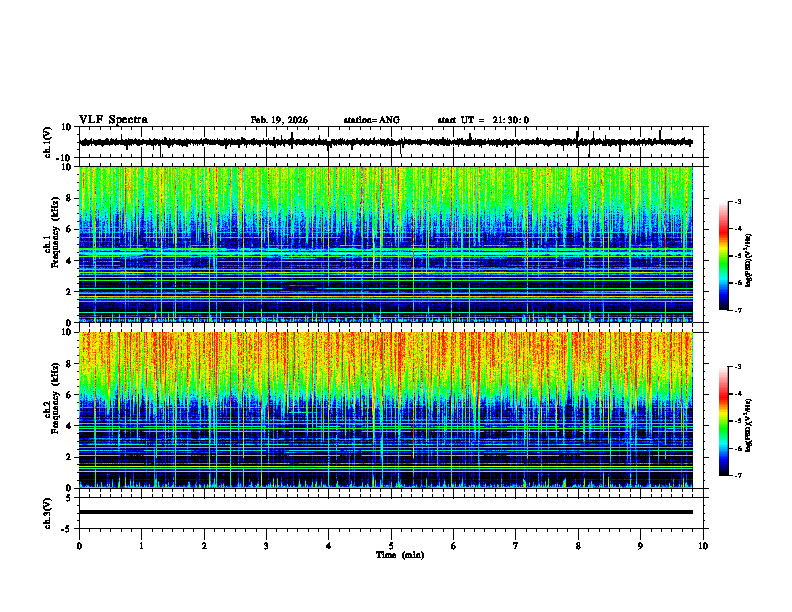792x612 pixels.
Task: Click the "VLF Spectra" plot title
Action: 113,120
